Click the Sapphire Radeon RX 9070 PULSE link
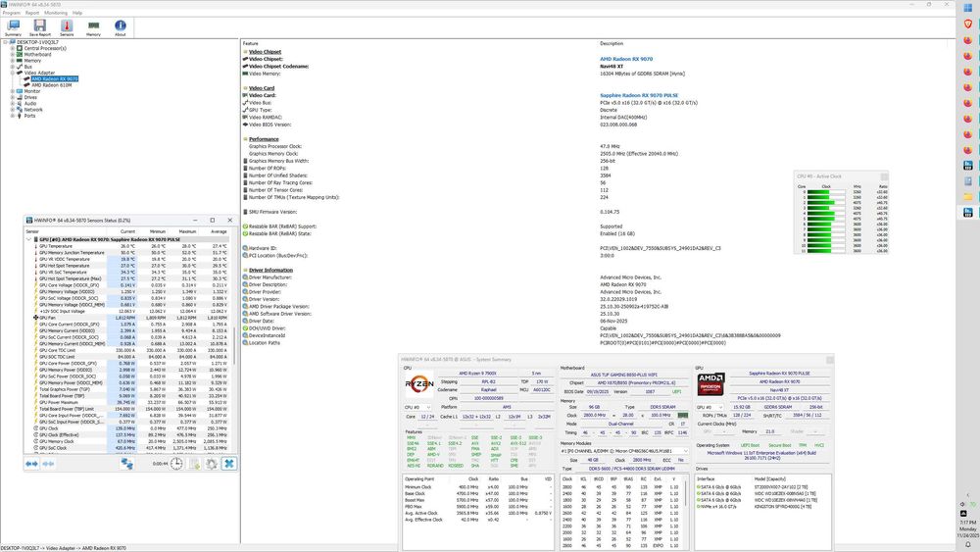This screenshot has width=980, height=552. pos(639,96)
